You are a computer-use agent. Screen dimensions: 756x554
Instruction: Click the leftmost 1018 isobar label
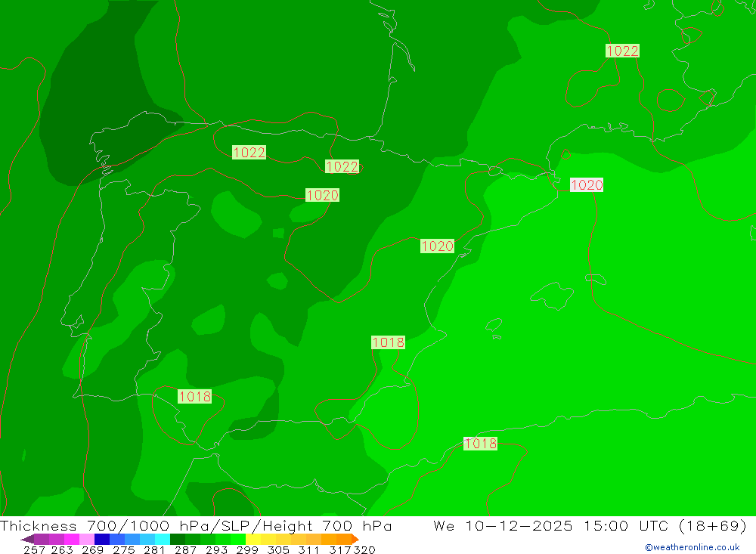click(x=195, y=396)
